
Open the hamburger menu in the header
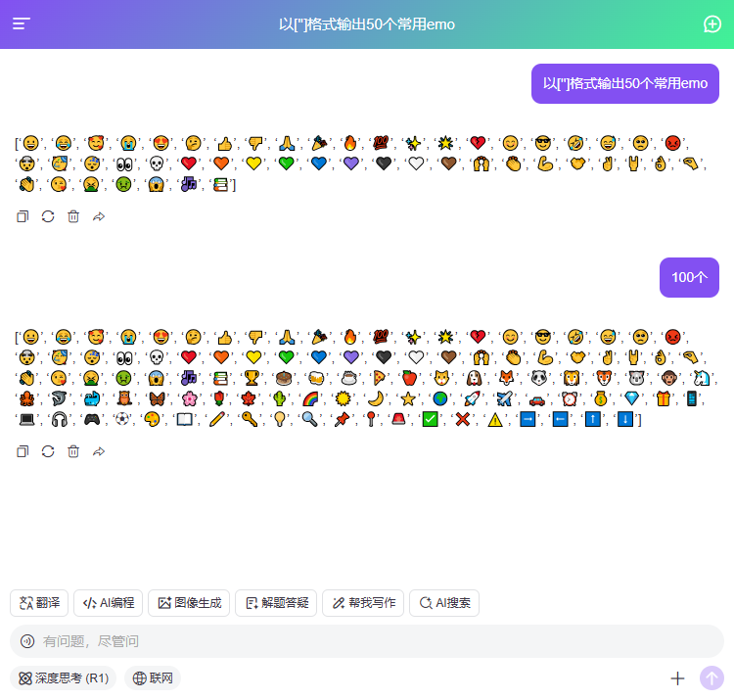22,23
